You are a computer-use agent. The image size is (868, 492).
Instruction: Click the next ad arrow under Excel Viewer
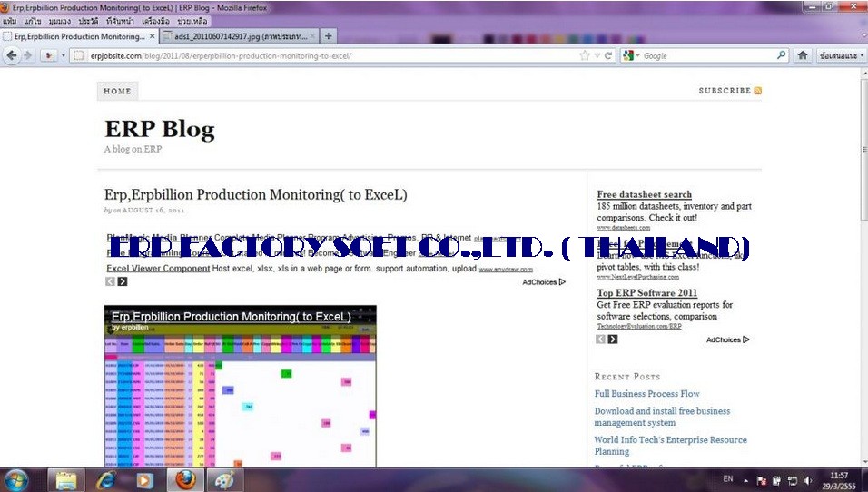pyautogui.click(x=123, y=281)
